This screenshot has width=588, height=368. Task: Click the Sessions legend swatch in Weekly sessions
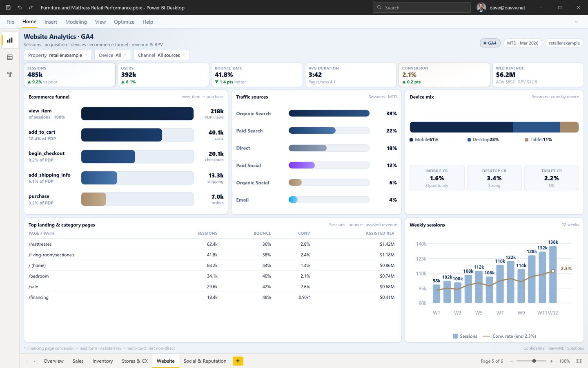455,336
